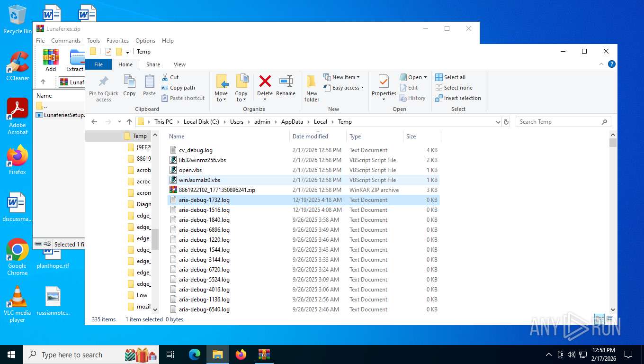Click Paste shortcut in ribbon
The height and width of the screenshot is (364, 644).
(x=183, y=98)
